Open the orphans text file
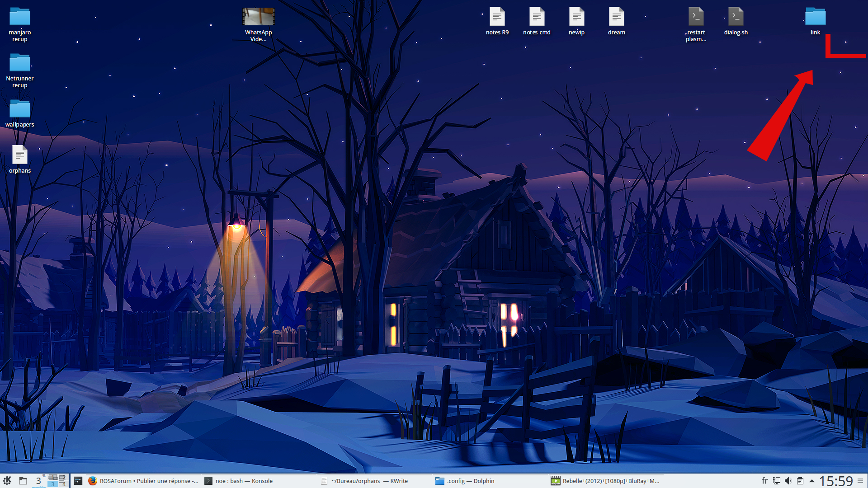The image size is (868, 488). (20, 155)
